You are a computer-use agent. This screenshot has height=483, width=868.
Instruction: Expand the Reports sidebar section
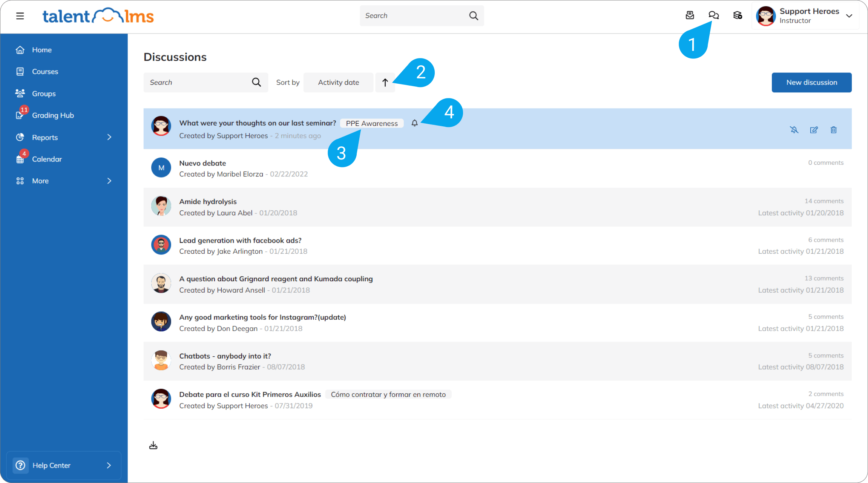45,137
